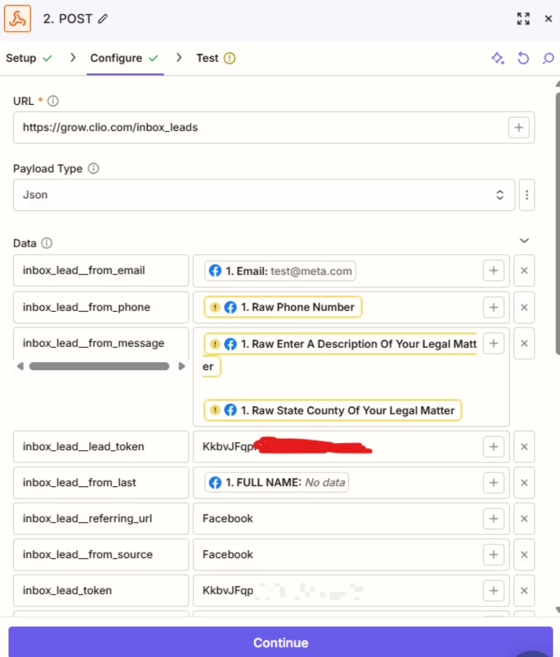This screenshot has width=560, height=657.
Task: Delete the inbox_lead__referring_url row
Action: point(524,519)
